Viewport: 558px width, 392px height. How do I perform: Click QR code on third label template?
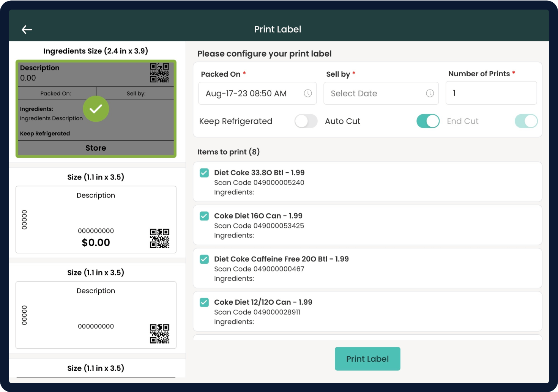click(159, 334)
